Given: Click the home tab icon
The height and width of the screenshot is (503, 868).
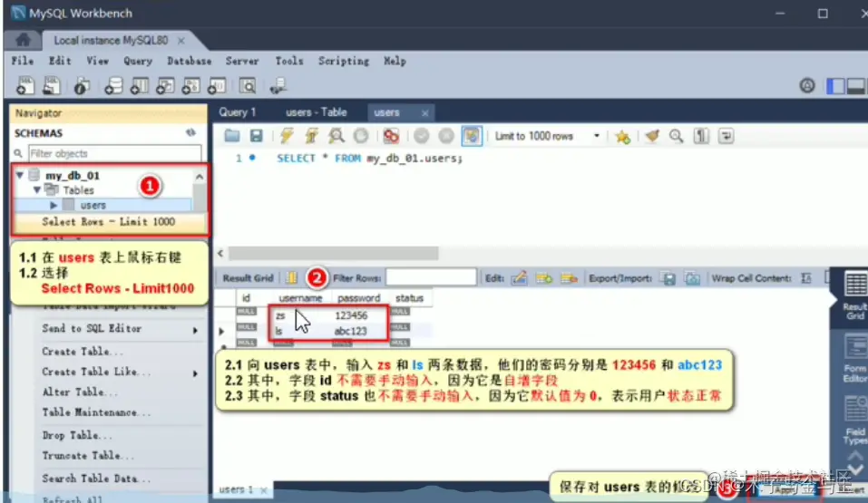Looking at the screenshot, I should [23, 40].
